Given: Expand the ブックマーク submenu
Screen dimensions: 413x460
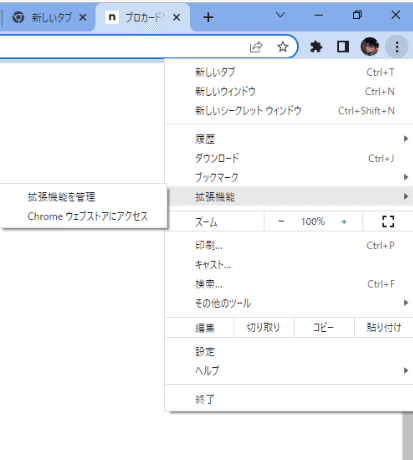Looking at the screenshot, I should [x=289, y=177].
